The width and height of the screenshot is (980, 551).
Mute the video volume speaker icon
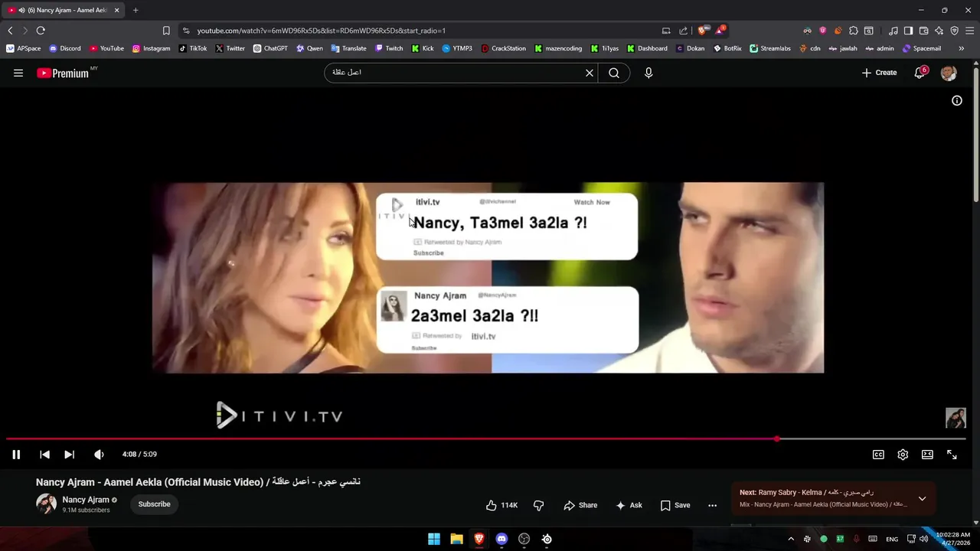[x=99, y=455]
